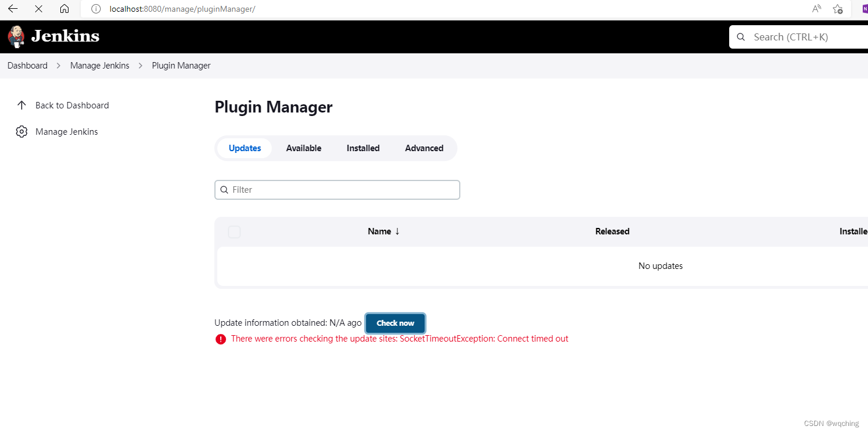868x433 pixels.
Task: Open the Advanced tab
Action: coord(424,148)
